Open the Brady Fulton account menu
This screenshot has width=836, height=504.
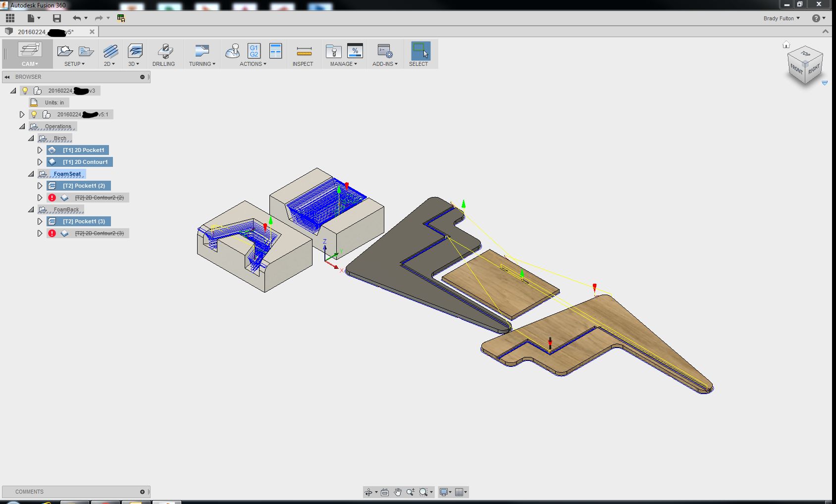click(x=782, y=18)
